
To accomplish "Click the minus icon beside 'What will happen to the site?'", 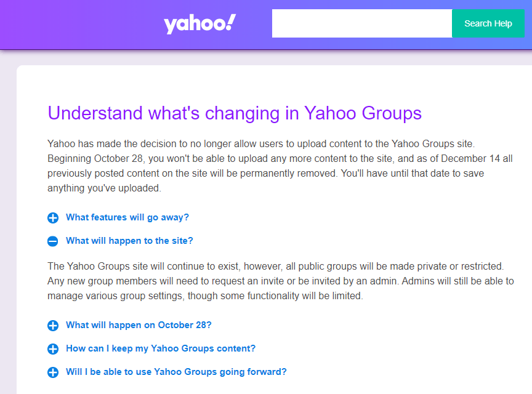I will [53, 241].
